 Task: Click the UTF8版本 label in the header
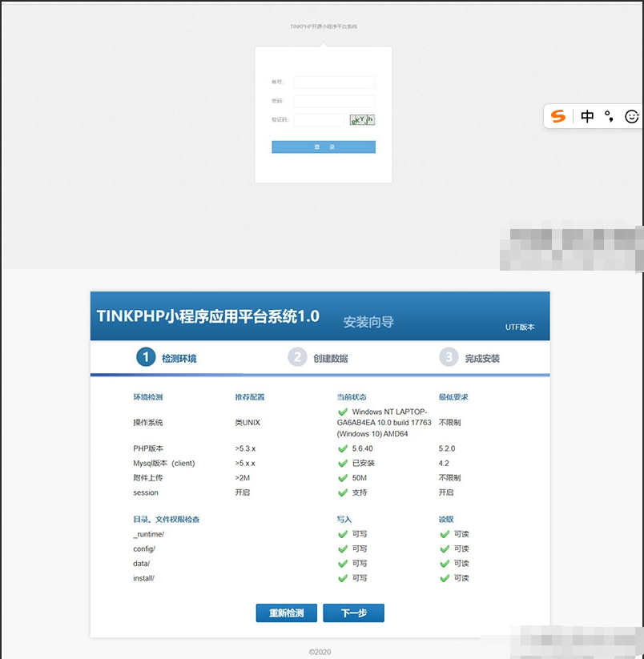click(521, 327)
